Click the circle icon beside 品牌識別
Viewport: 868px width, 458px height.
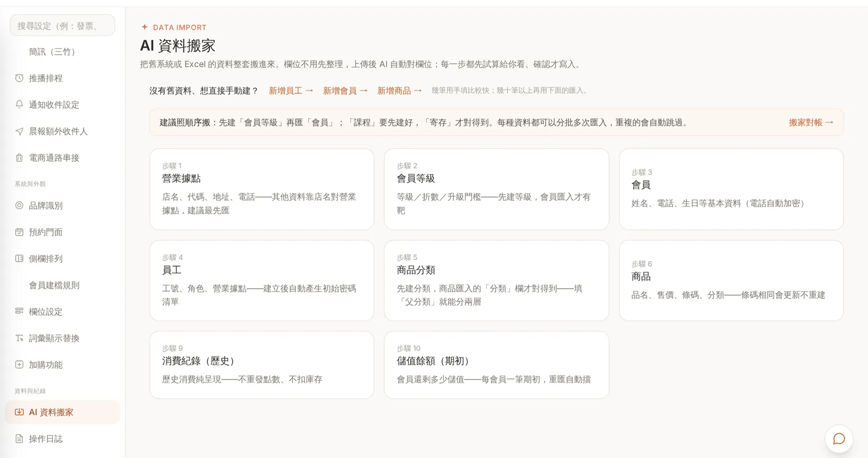coord(19,206)
